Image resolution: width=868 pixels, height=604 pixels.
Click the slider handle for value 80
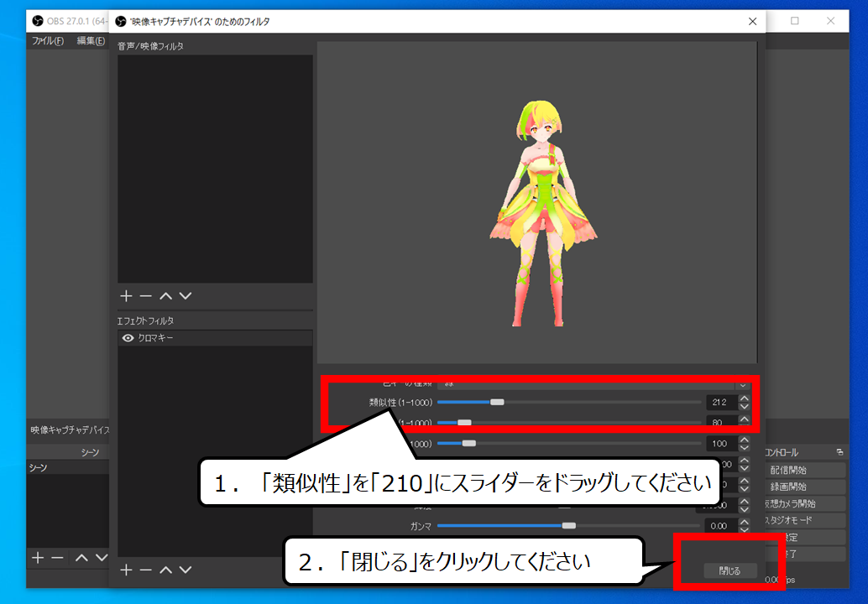click(x=464, y=423)
